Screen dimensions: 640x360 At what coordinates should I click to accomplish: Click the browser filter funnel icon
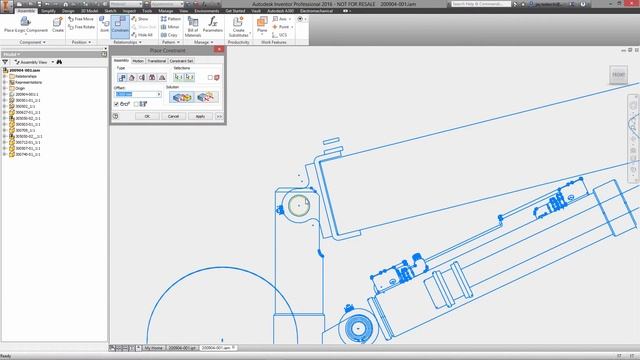pos(5,62)
